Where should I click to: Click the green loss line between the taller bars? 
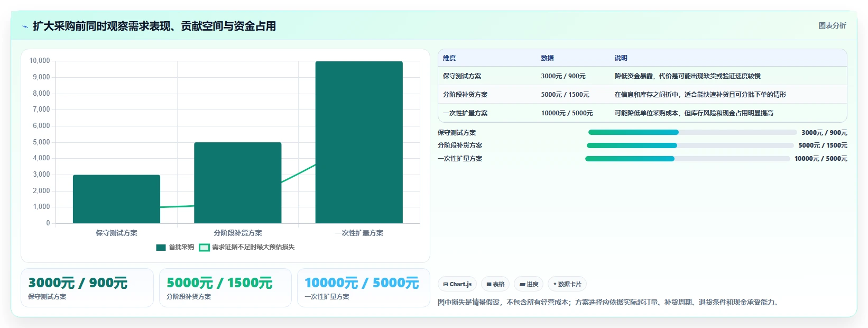coord(298,174)
